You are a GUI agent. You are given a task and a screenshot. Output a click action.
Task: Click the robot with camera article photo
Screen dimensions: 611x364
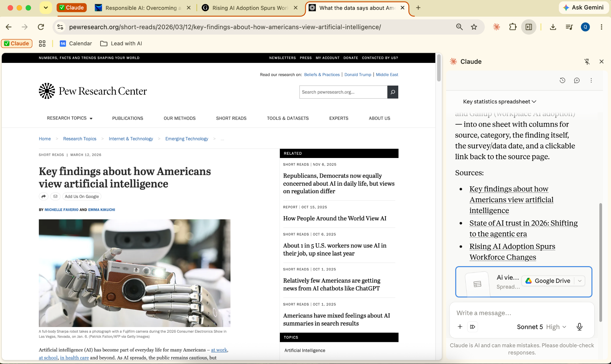135,273
